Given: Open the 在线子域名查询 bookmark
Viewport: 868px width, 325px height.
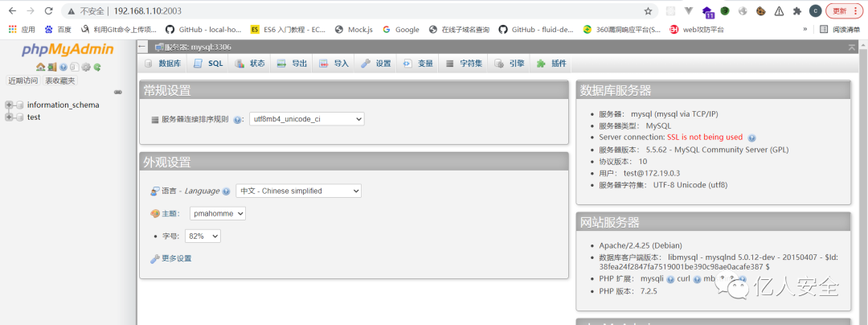Looking at the screenshot, I should [x=459, y=29].
